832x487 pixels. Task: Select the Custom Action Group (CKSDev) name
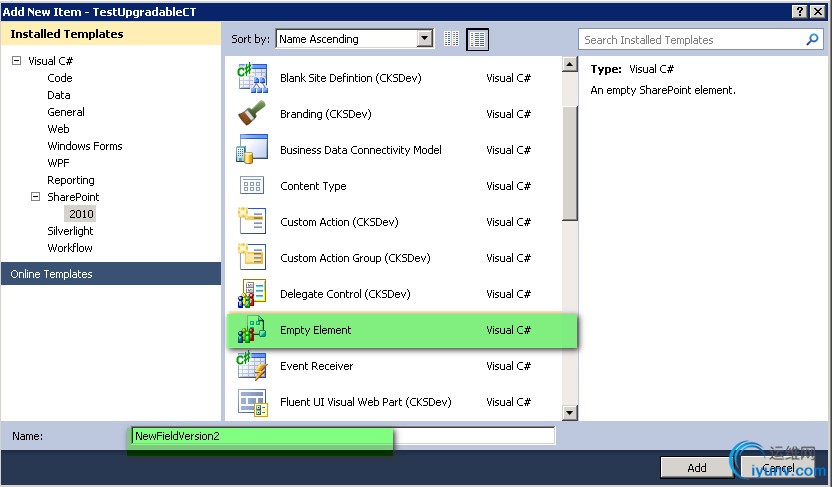click(355, 258)
